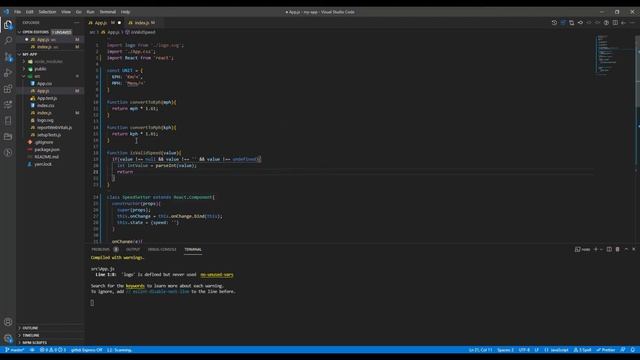The image size is (640, 360).
Task: Expand the public folder
Action: tap(40, 69)
